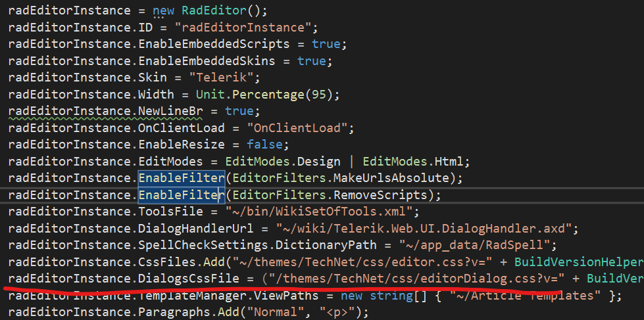Click the MakeUrlsAbsolute filter name
This screenshot has height=320, width=644.
pos(393,178)
